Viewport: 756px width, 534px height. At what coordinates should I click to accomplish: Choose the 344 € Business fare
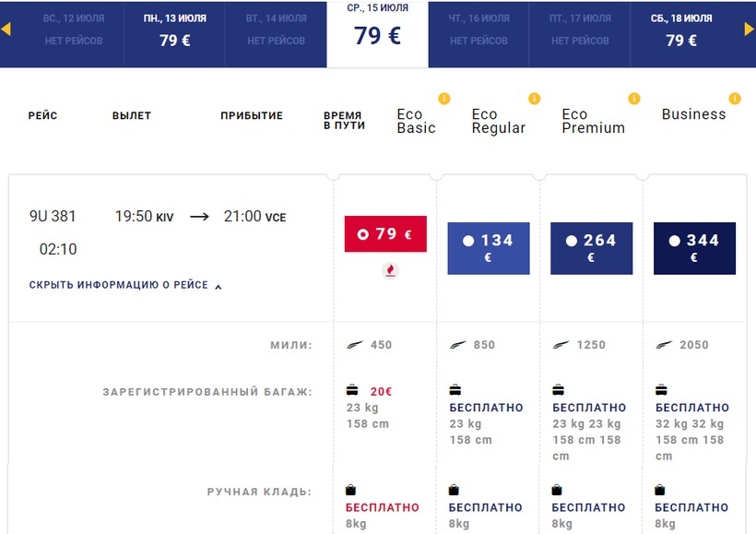tap(694, 248)
